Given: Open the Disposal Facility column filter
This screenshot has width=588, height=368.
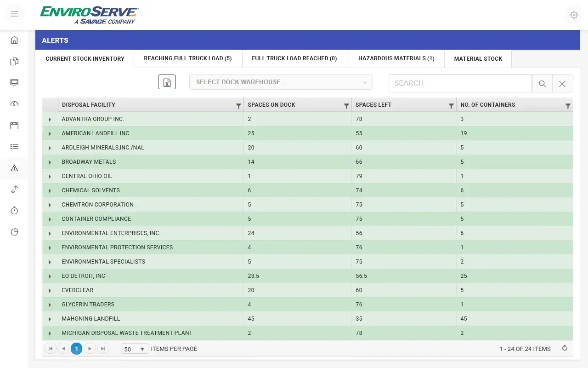Looking at the screenshot, I should tap(238, 105).
